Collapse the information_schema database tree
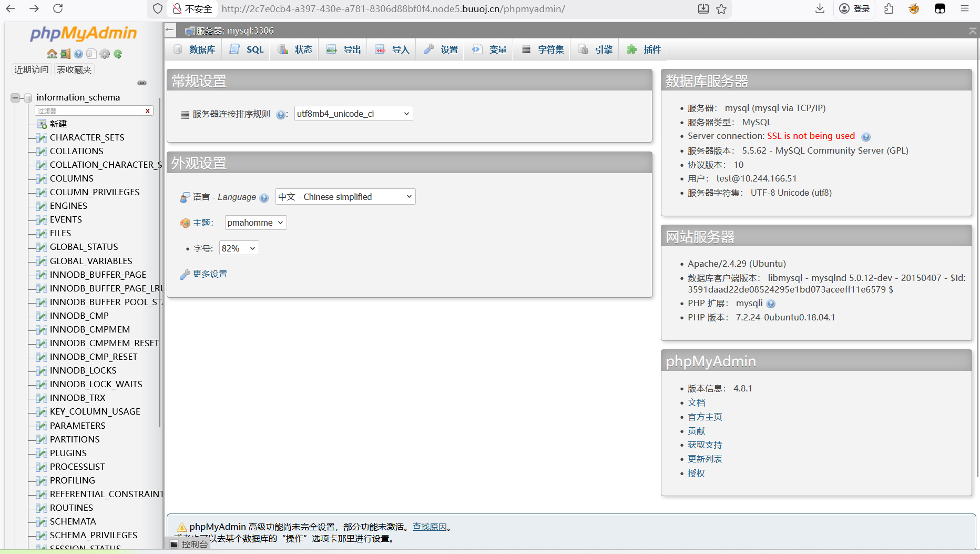Viewport: 980px width, 554px height. tap(15, 98)
